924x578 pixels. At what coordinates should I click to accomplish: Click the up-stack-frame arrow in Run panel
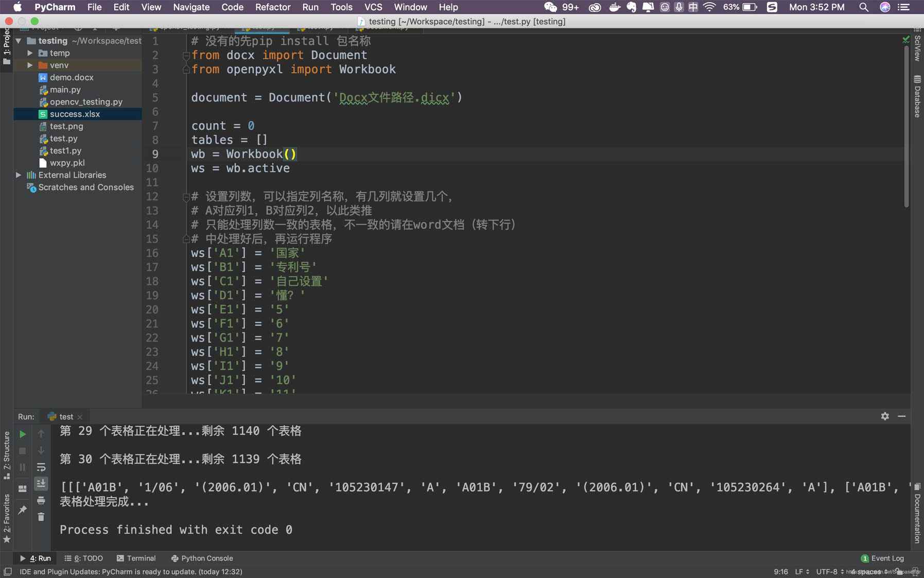click(x=41, y=434)
